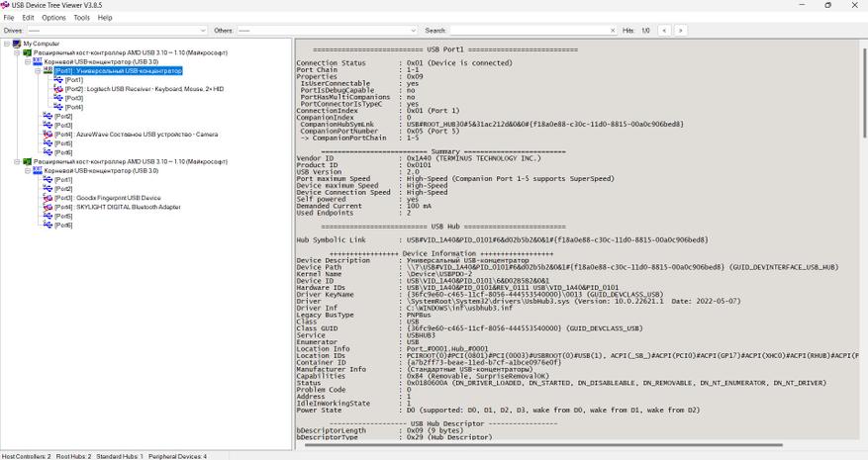Select the highlighted [Port1] USB hub row label
This screenshot has width=868, height=460.
coord(118,71)
